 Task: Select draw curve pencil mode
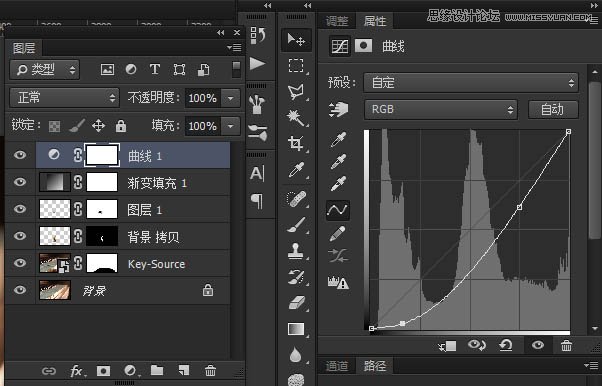338,233
